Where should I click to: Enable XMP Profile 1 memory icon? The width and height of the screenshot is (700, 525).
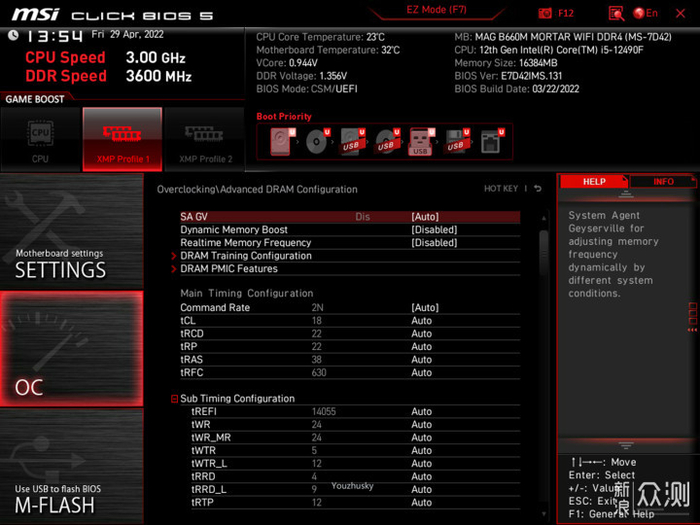point(121,136)
